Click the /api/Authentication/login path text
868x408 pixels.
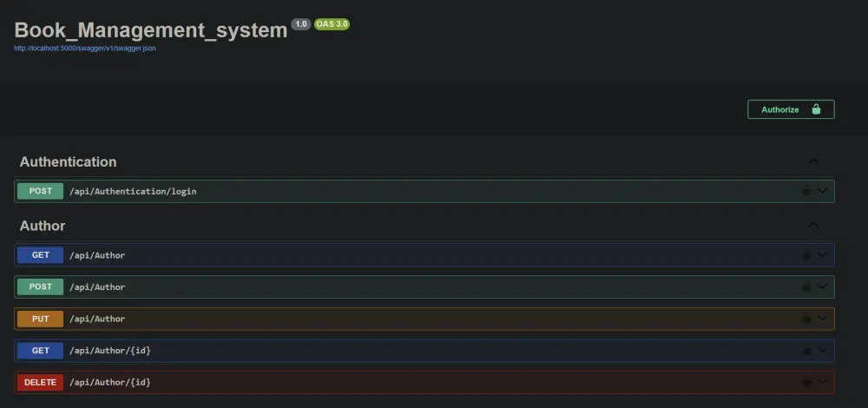click(x=133, y=192)
